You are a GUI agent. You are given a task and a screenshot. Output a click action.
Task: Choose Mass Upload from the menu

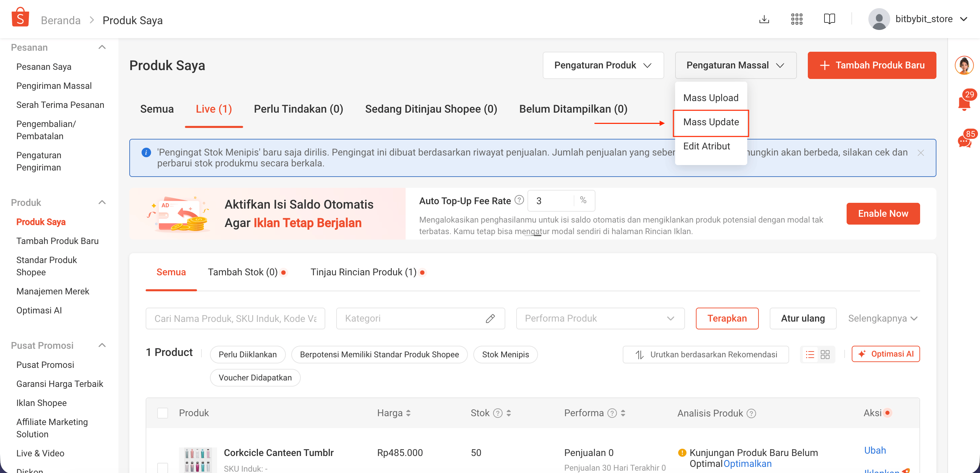(x=710, y=98)
